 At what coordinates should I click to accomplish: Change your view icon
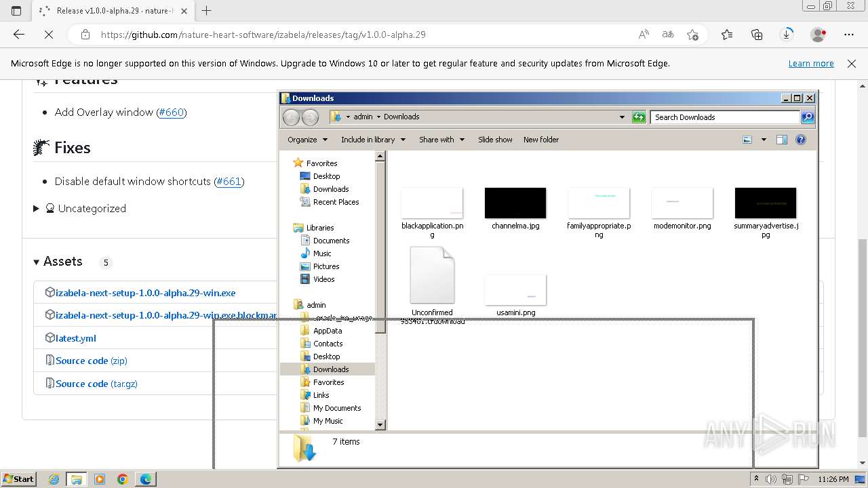coord(747,140)
